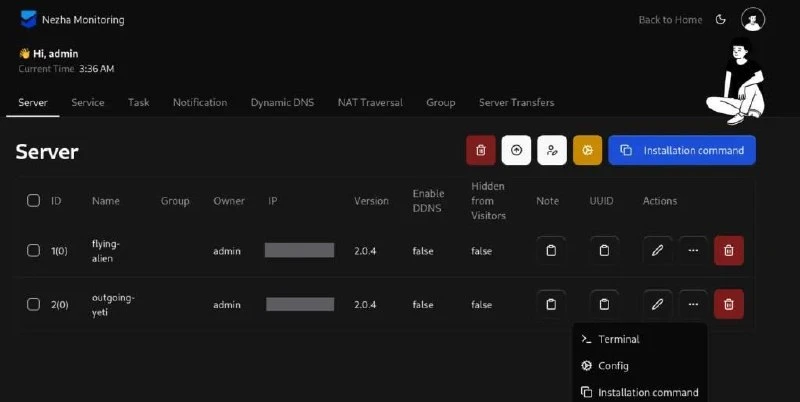Click the Nezha Monitoring logo icon

click(x=28, y=19)
